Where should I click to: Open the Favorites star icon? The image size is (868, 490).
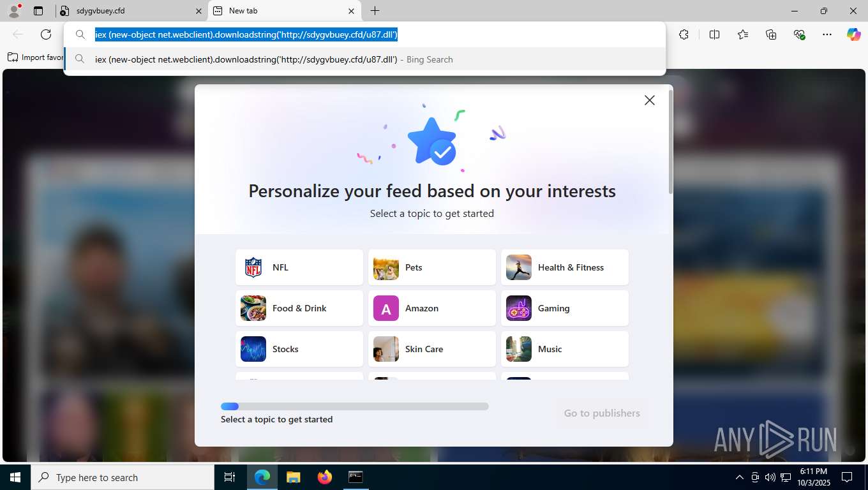tap(743, 34)
